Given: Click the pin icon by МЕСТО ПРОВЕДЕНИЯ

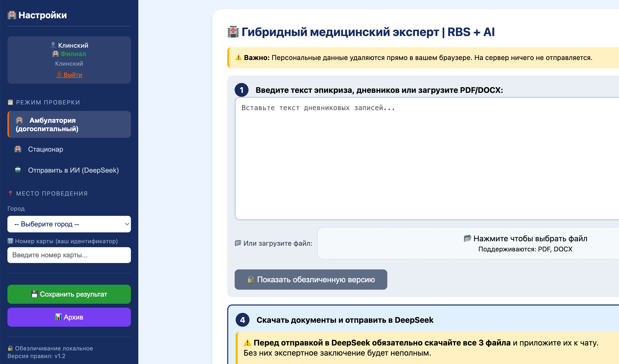Looking at the screenshot, I should [x=10, y=193].
